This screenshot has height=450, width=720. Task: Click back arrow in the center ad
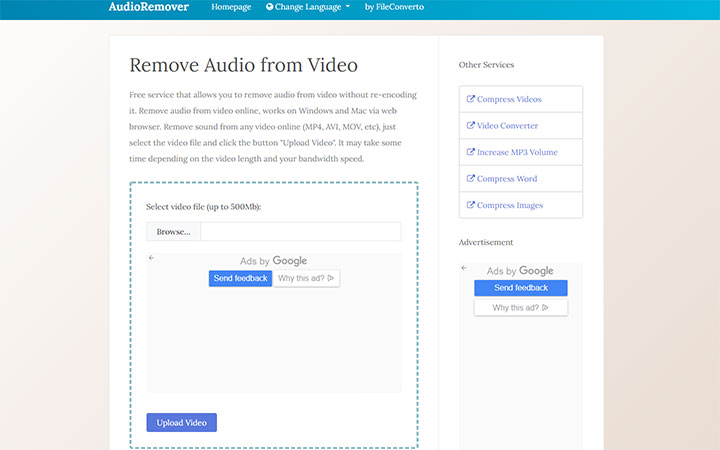point(151,258)
